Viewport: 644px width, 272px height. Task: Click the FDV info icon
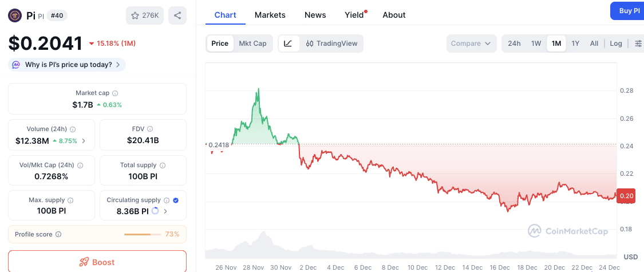click(150, 129)
